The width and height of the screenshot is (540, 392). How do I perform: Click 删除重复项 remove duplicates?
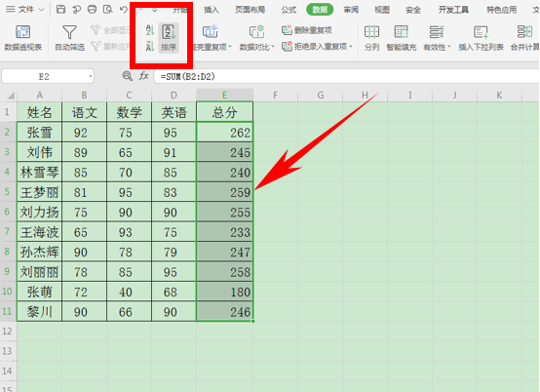(306, 30)
